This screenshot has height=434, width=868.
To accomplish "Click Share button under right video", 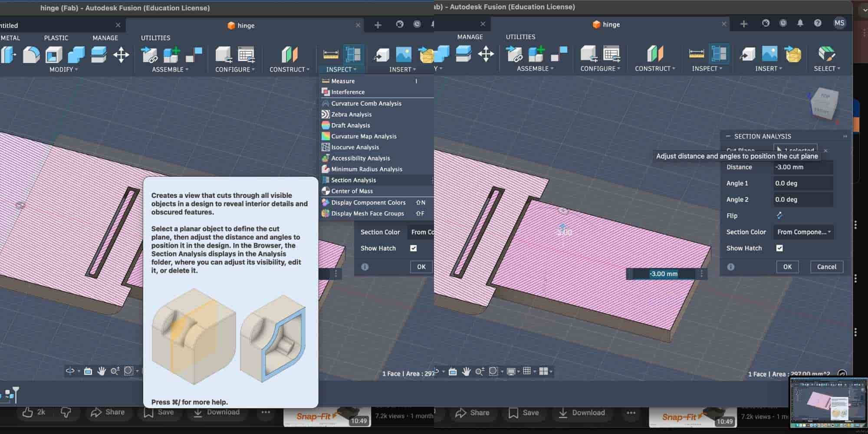I will click(473, 413).
